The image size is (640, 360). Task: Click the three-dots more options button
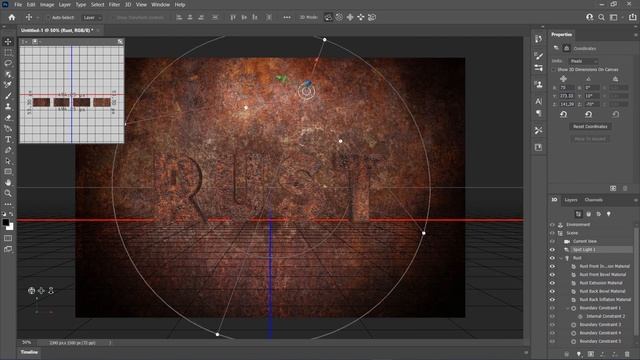click(x=287, y=18)
